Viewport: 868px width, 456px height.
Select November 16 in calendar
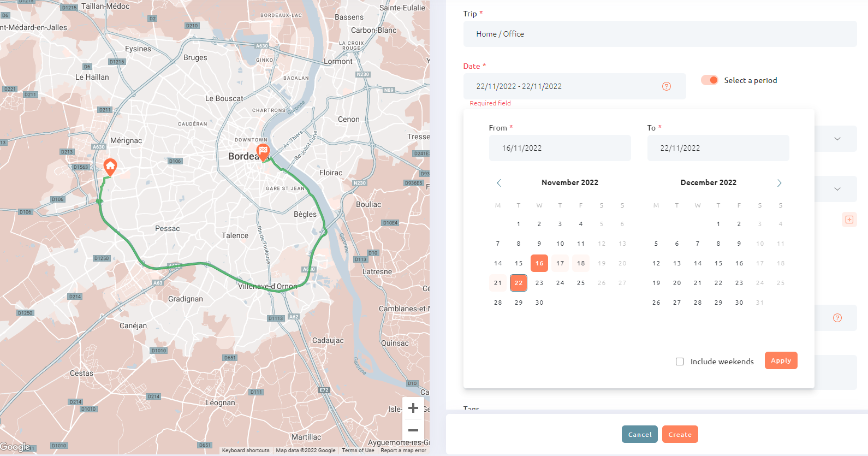coord(539,263)
